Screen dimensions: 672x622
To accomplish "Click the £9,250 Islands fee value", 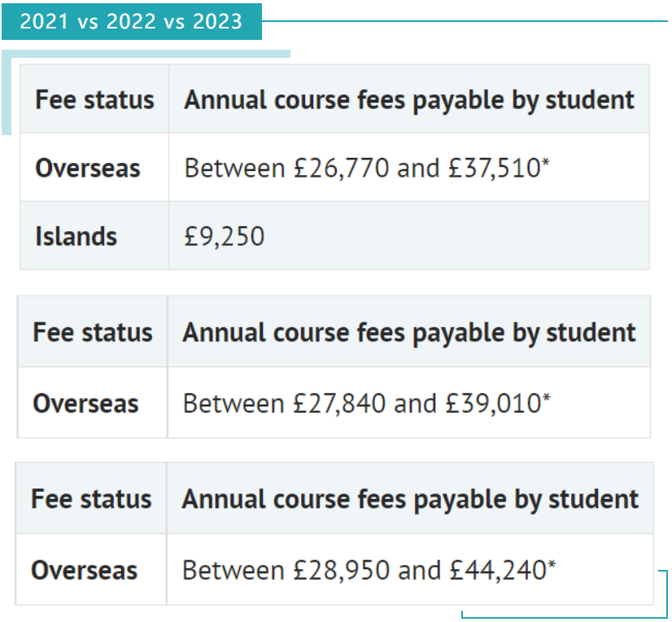I will click(x=225, y=236).
